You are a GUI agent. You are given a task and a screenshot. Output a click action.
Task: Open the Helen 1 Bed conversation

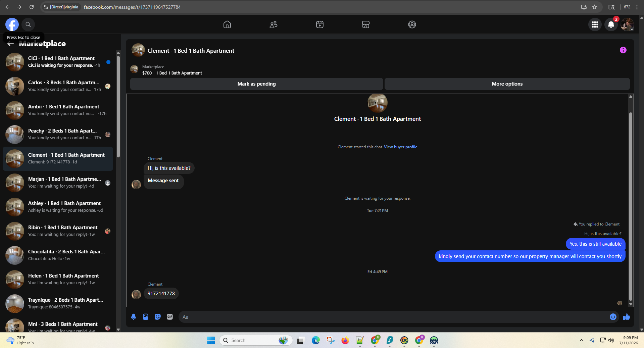tap(58, 280)
